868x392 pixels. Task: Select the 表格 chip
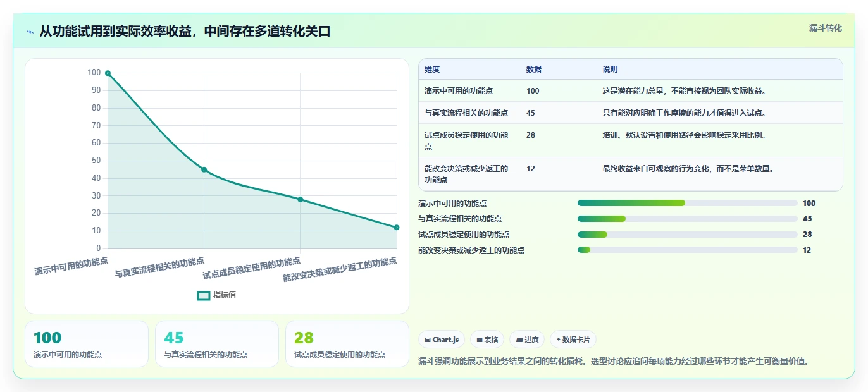[488, 340]
